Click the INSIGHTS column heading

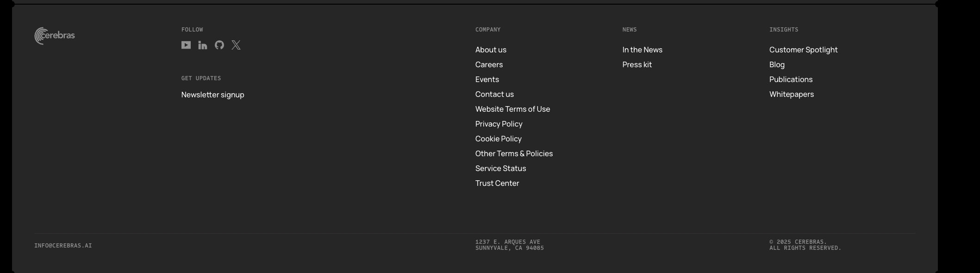(784, 30)
